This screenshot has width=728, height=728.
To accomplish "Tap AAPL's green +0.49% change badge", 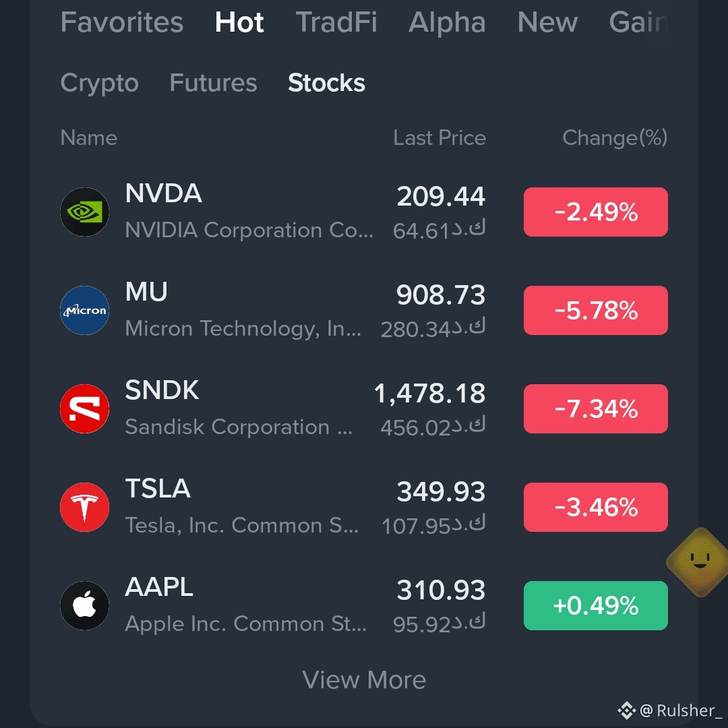I will 596,606.
